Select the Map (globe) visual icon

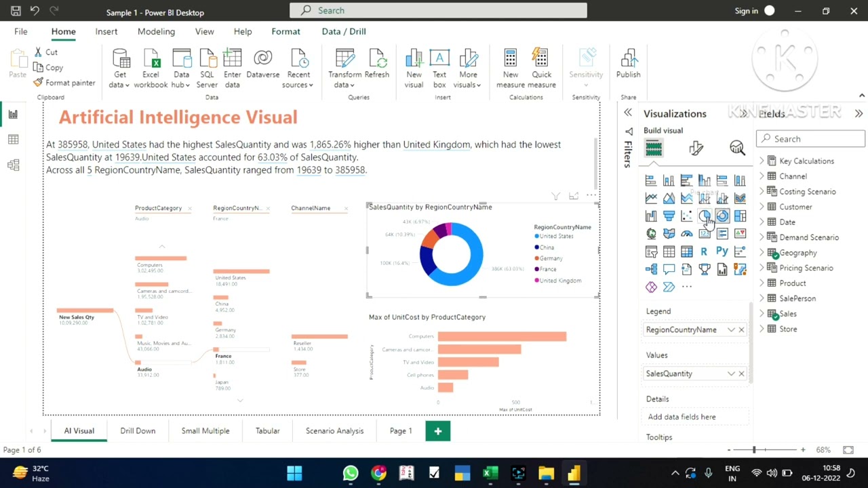tap(651, 234)
